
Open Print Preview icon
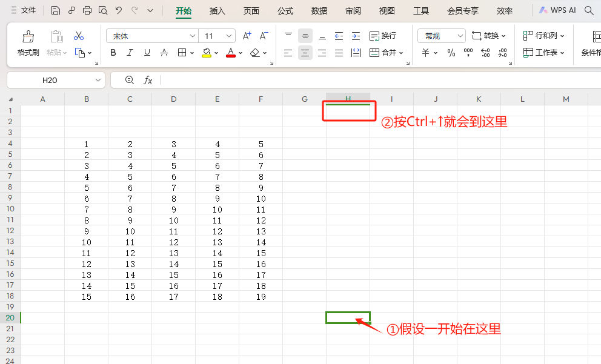coord(103,11)
